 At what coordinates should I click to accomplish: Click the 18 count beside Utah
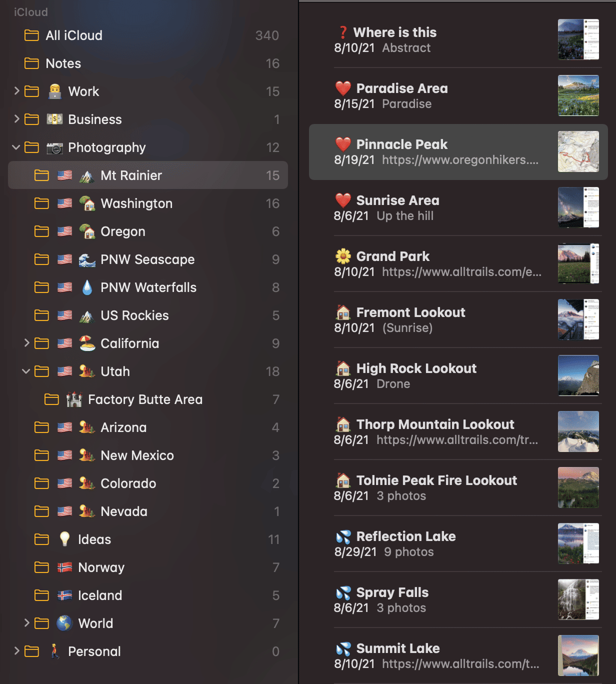pyautogui.click(x=272, y=371)
